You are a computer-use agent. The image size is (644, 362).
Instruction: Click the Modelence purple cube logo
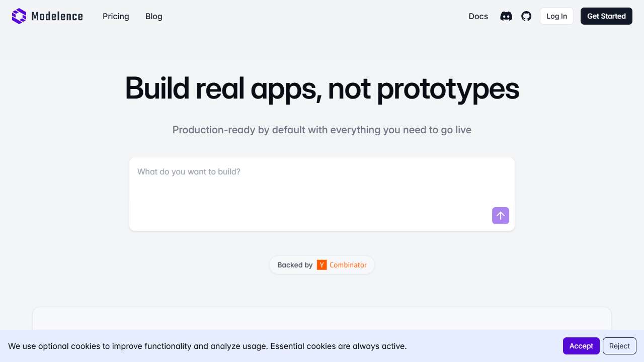19,16
